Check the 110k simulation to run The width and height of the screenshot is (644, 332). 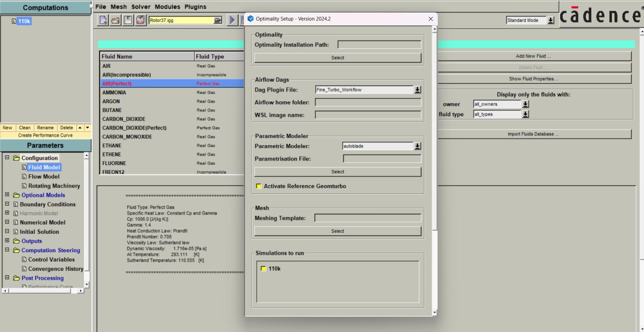click(x=263, y=269)
